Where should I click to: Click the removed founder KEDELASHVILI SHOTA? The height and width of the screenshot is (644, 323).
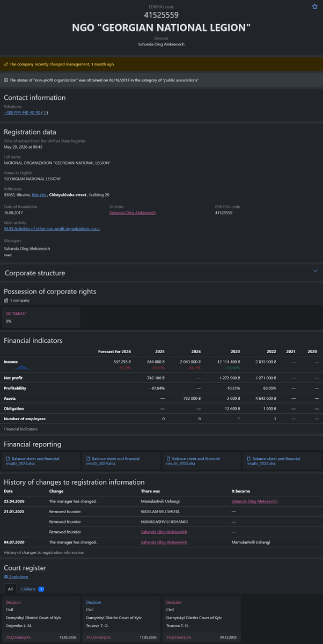160,511
